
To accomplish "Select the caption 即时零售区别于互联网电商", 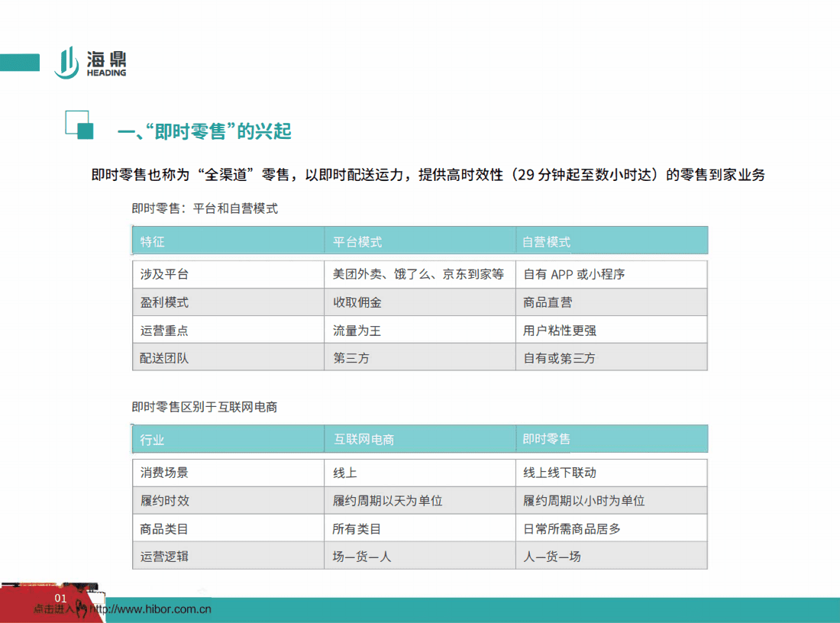I will click(205, 407).
